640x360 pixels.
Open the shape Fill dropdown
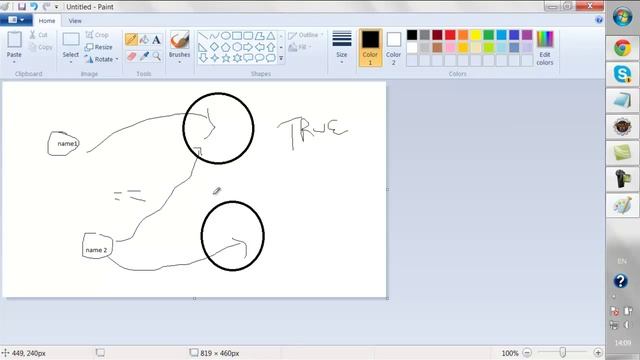tap(300, 47)
